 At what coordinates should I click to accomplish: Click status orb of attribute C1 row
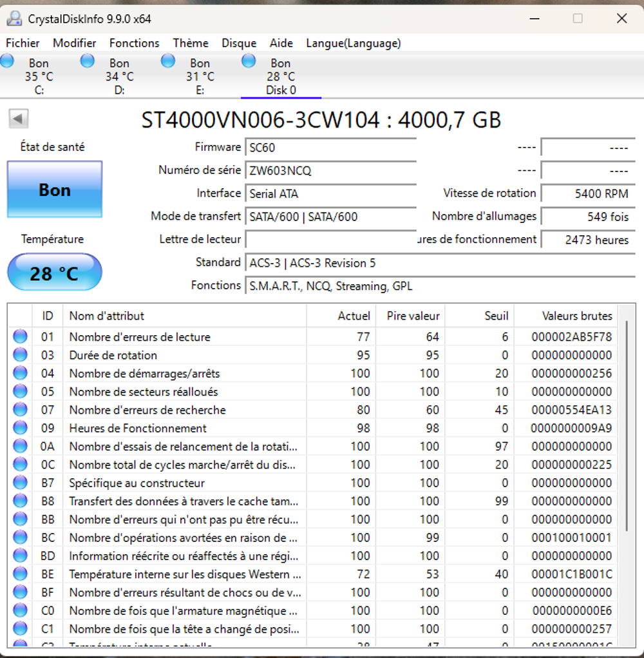tap(20, 628)
